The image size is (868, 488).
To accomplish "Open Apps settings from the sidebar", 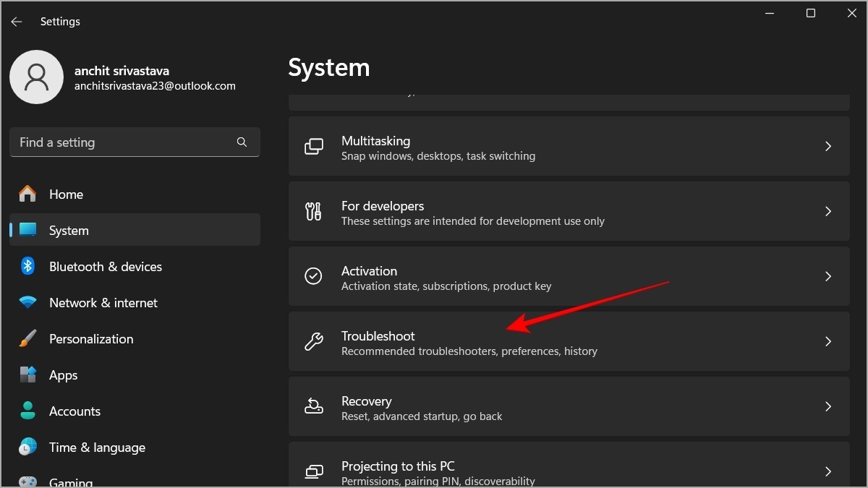I will pyautogui.click(x=63, y=374).
